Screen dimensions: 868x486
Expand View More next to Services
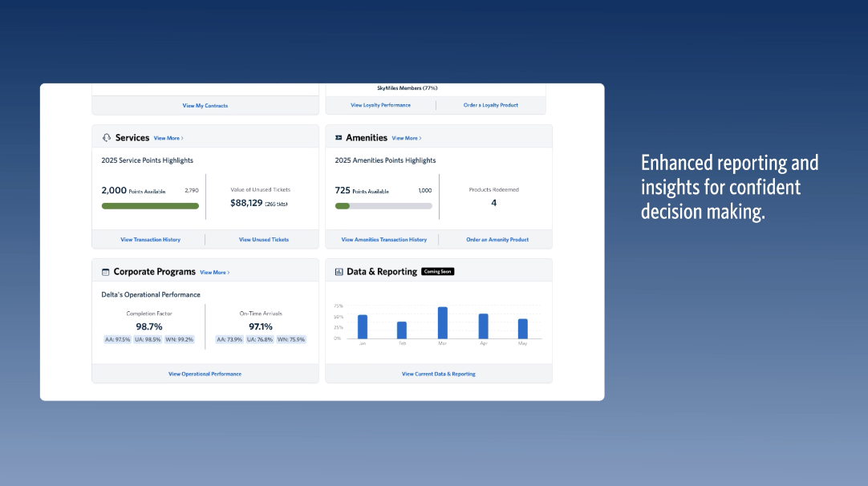(168, 138)
